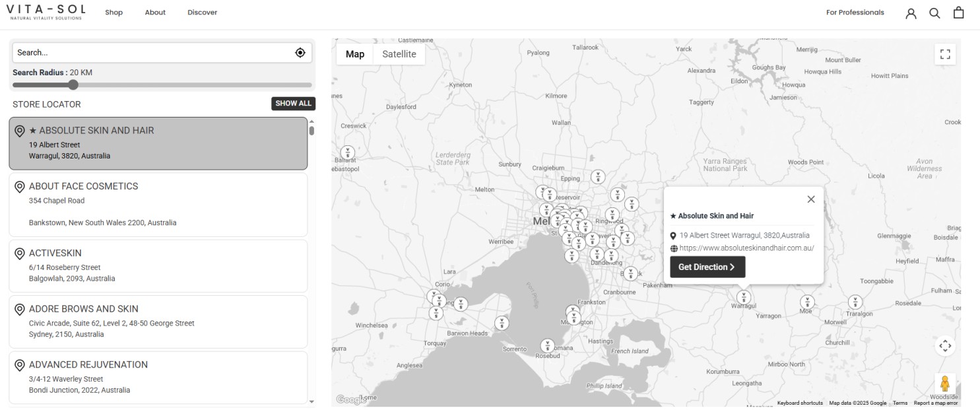Click the Pegman street view figure
Image resolution: width=980 pixels, height=410 pixels.
[945, 384]
